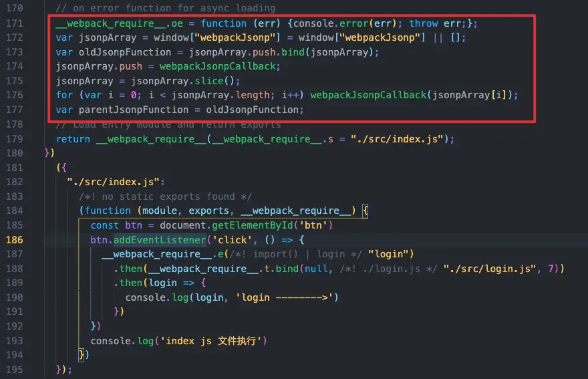Click '.then(login =>' on line 189
Screen dimensions: 588x379
pos(154,283)
